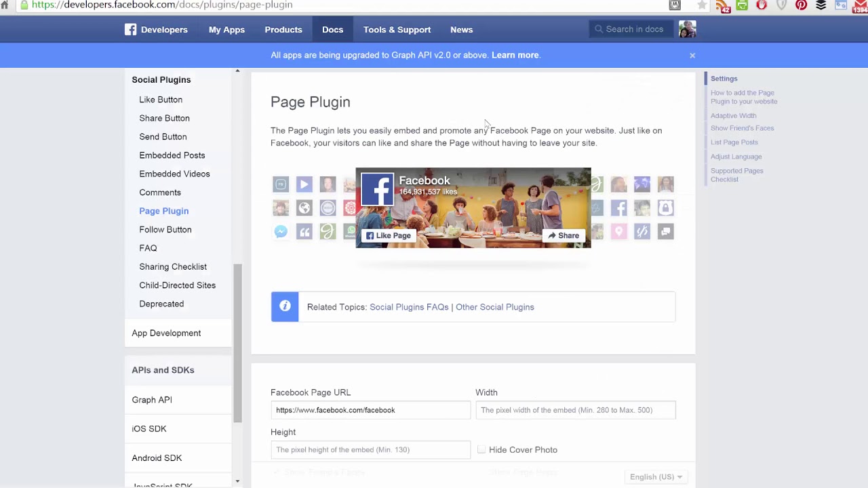The width and height of the screenshot is (868, 488).
Task: Jump to Settings in the page outline
Action: pyautogui.click(x=724, y=79)
